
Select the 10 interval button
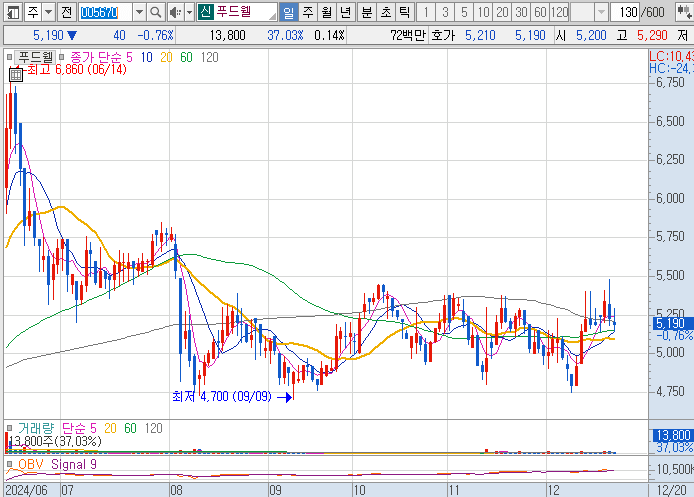click(x=483, y=12)
